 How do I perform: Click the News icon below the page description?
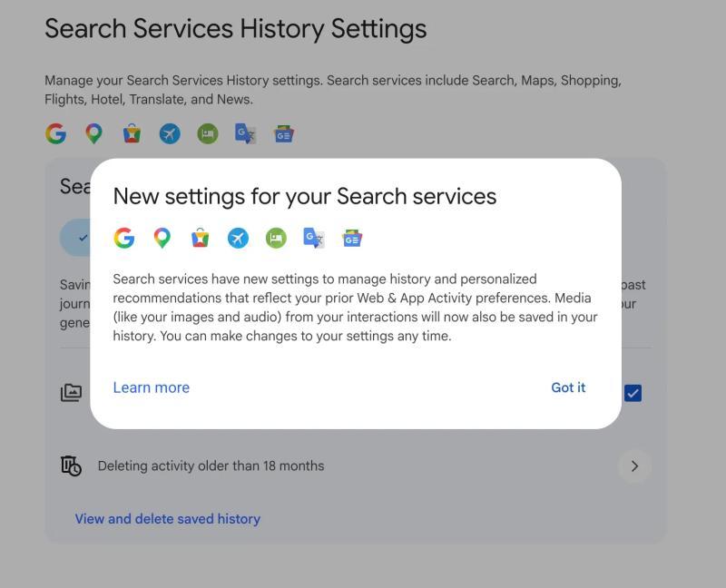[283, 133]
